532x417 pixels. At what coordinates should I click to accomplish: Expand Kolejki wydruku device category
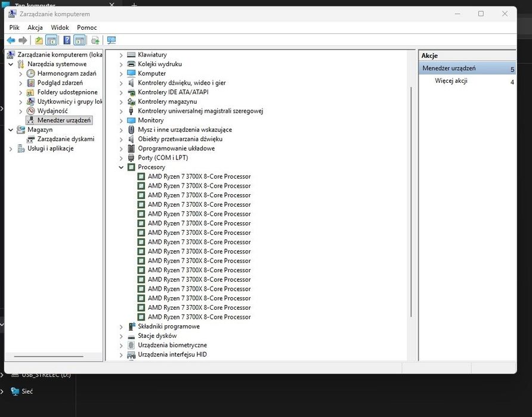point(121,64)
